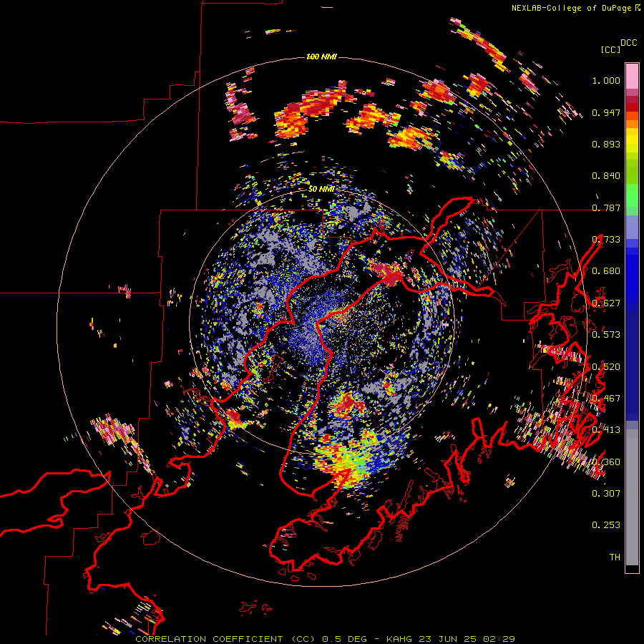This screenshot has height=644, width=644.
Task: Select the 0.307 legend value
Action: [x=606, y=494]
